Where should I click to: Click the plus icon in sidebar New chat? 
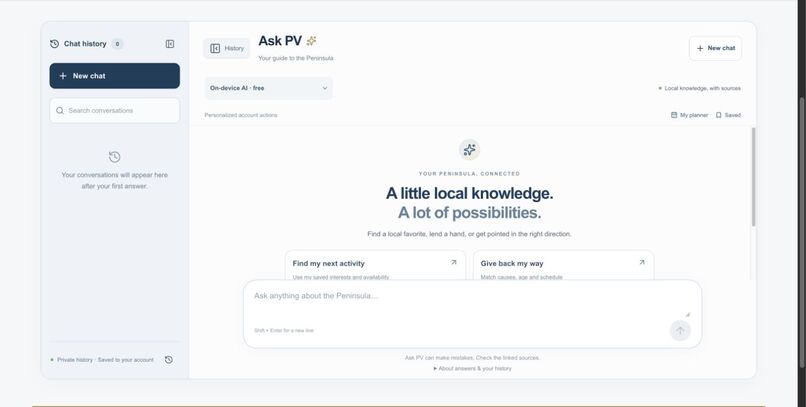(63, 76)
